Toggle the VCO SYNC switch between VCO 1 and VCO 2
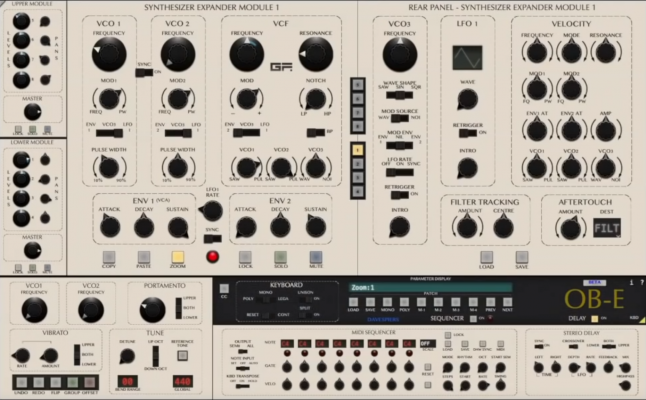This screenshot has height=400, width=646. point(144,73)
